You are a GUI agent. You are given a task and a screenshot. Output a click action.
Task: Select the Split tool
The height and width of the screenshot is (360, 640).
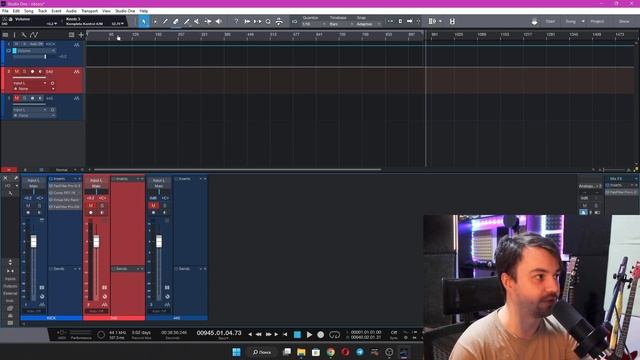[x=165, y=21]
